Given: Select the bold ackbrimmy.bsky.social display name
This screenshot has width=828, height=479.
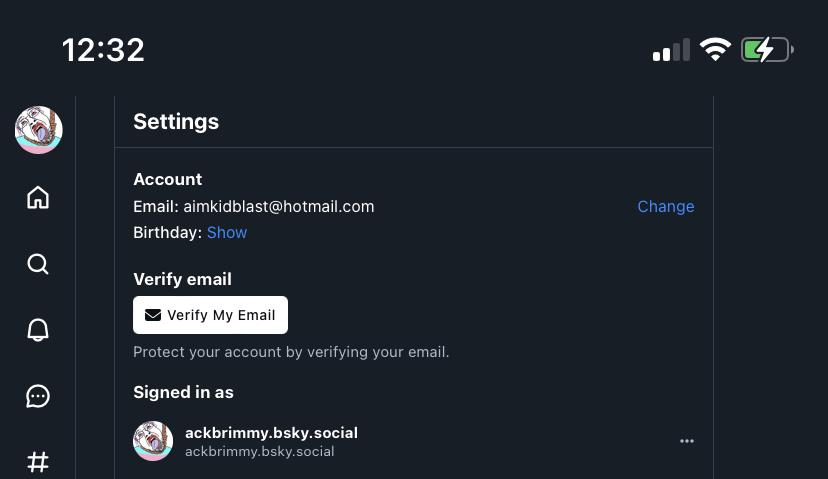Looking at the screenshot, I should pos(271,433).
